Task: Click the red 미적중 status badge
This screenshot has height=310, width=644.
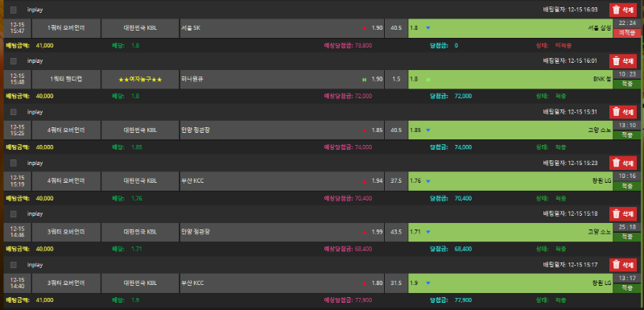Action: point(627,33)
